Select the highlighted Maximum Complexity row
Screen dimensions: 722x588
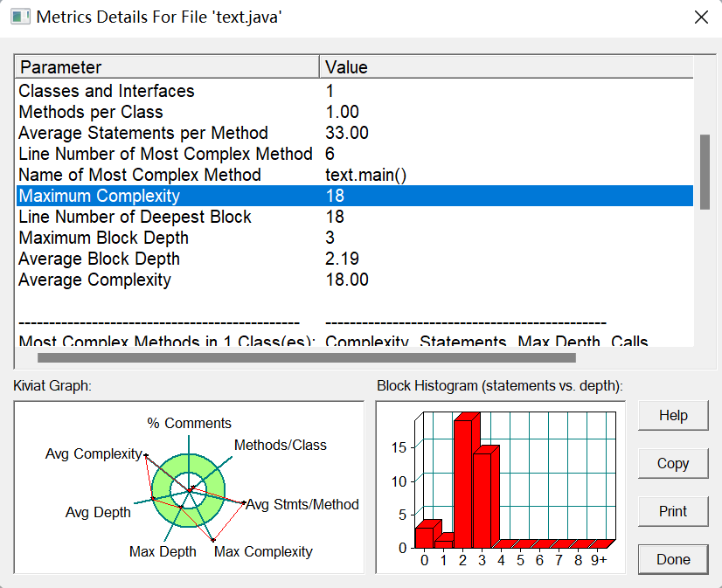click(x=355, y=196)
